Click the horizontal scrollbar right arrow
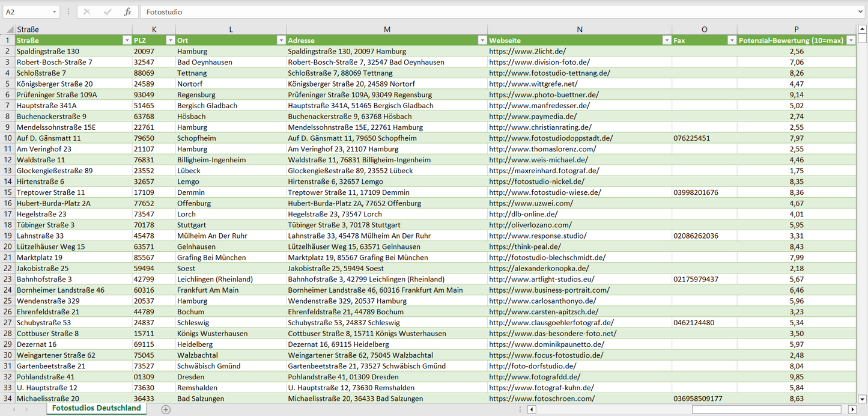 point(852,409)
